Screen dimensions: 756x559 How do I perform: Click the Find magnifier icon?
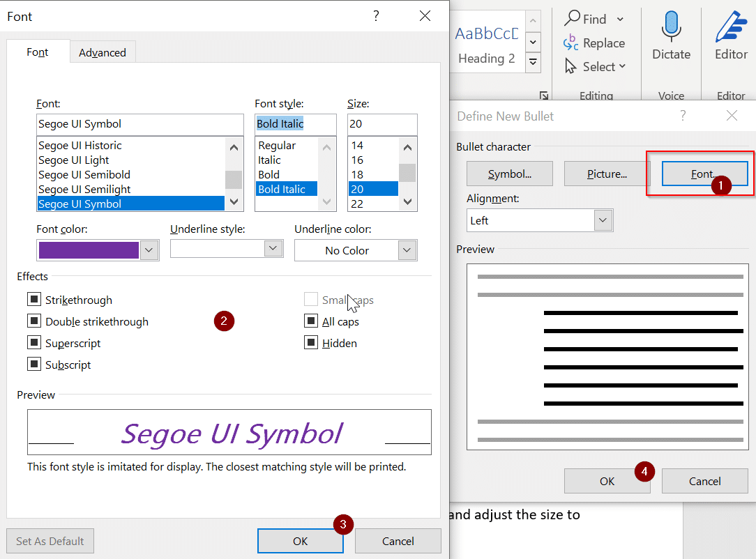[573, 19]
